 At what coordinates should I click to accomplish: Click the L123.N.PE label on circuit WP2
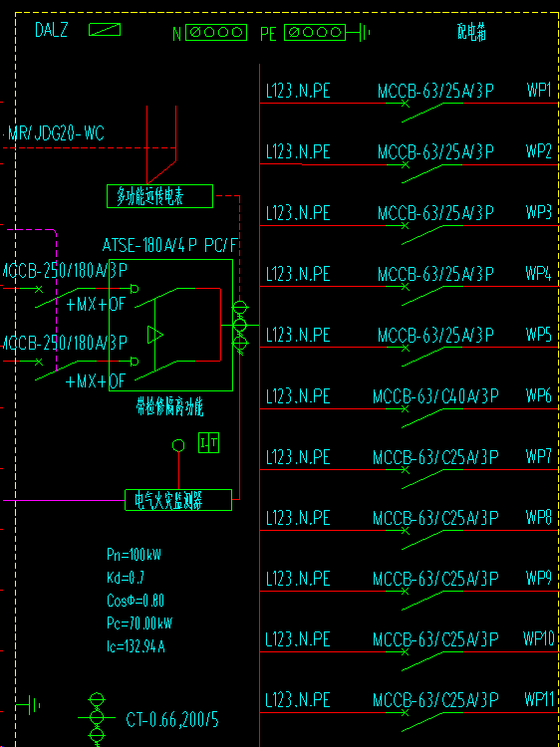(298, 152)
